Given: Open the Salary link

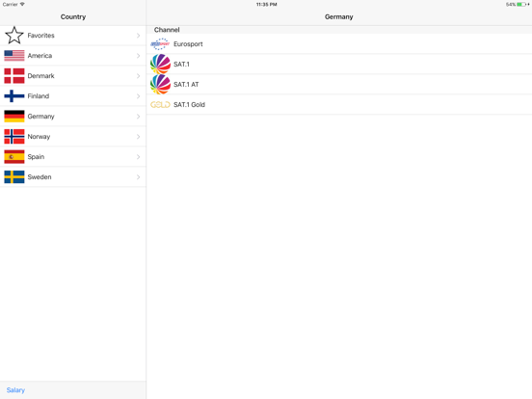Looking at the screenshot, I should [15, 390].
